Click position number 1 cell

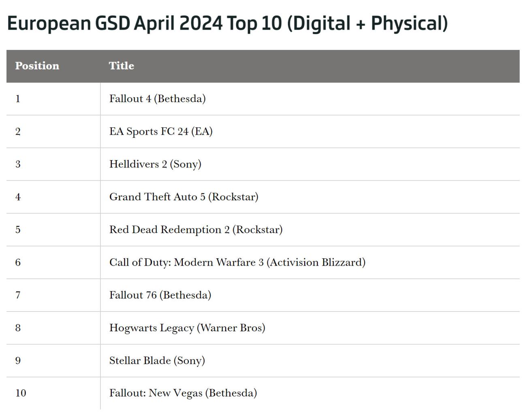(x=18, y=99)
